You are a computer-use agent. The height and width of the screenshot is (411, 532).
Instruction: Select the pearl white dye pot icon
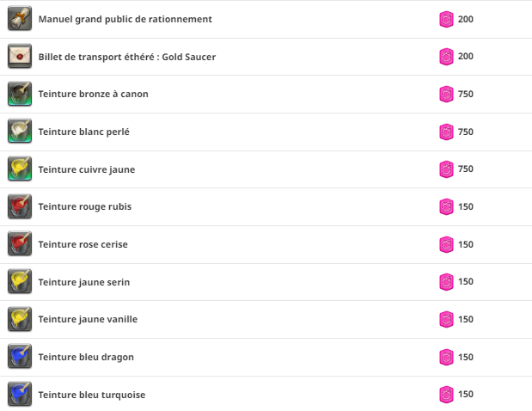click(20, 131)
